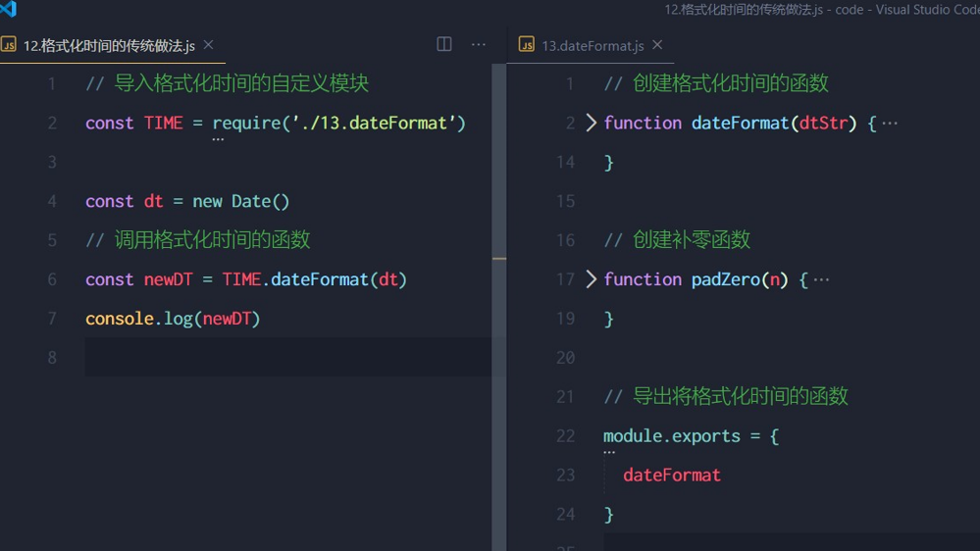The image size is (980, 551).
Task: Place the cursor on empty line 8
Action: coord(284,357)
